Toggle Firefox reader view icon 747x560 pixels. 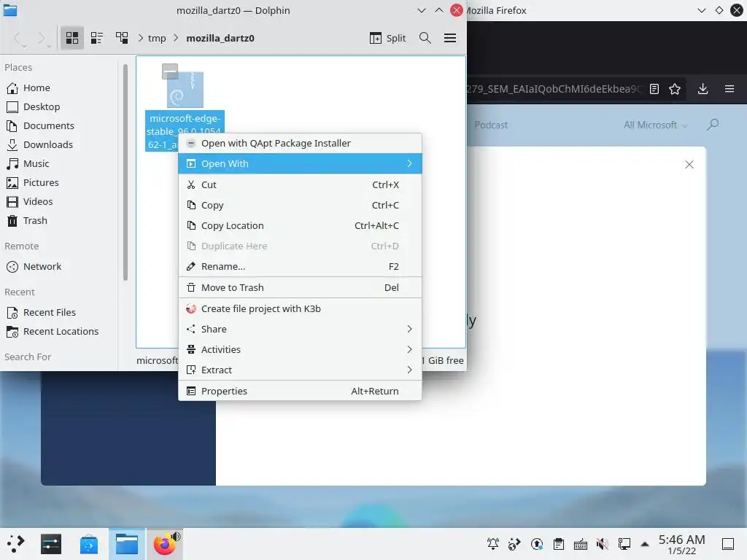pyautogui.click(x=654, y=89)
